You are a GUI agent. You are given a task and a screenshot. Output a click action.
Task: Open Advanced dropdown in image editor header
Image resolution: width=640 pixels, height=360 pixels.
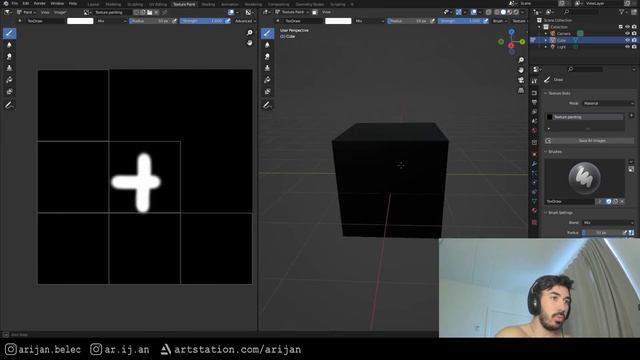click(245, 21)
